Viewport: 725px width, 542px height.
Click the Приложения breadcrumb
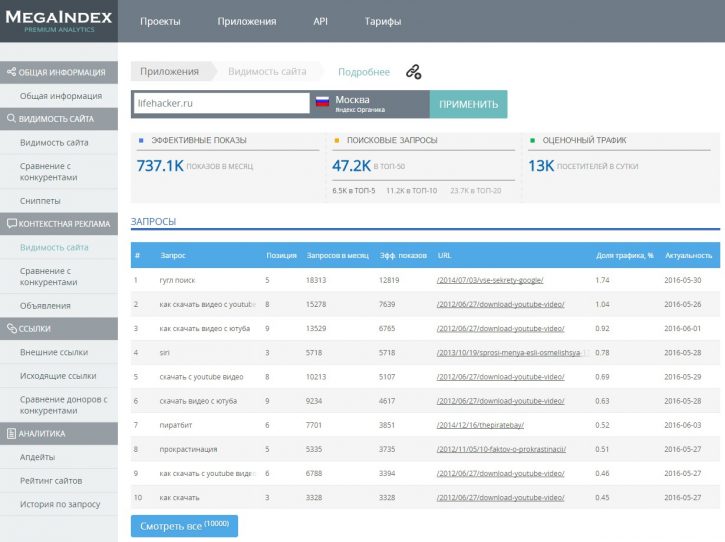[170, 72]
